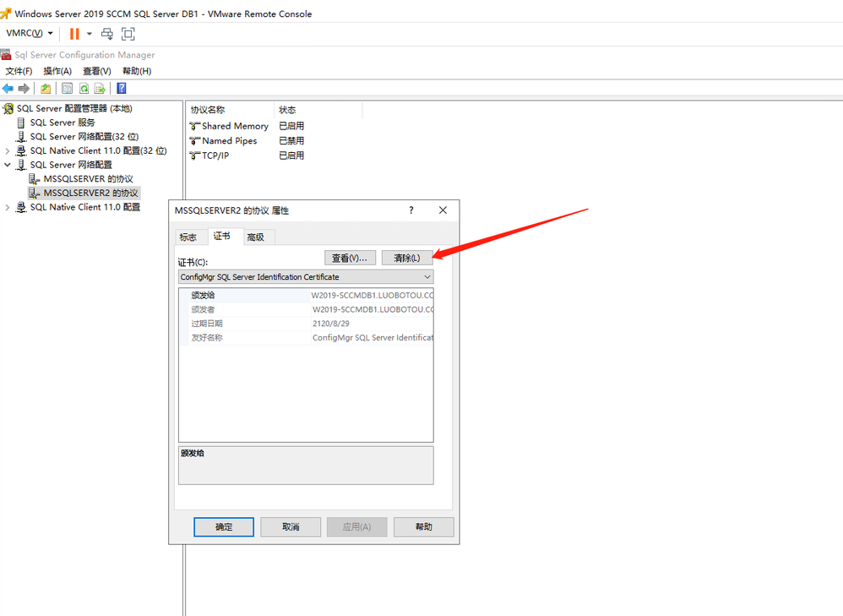Screen dimensions: 843x616
Task: Click the 清除(L) button
Action: pyautogui.click(x=407, y=259)
